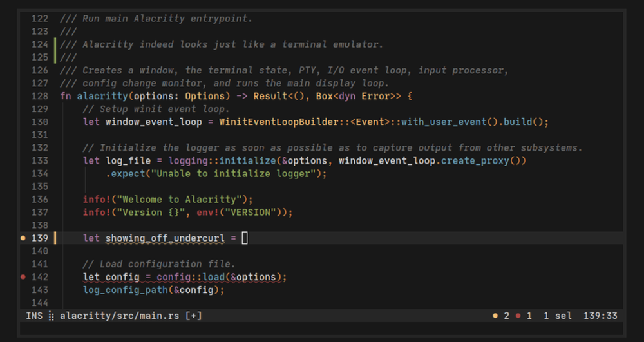Viewport: 644px width, 342px height.
Task: Click with_user_event on line 130
Action: [444, 122]
